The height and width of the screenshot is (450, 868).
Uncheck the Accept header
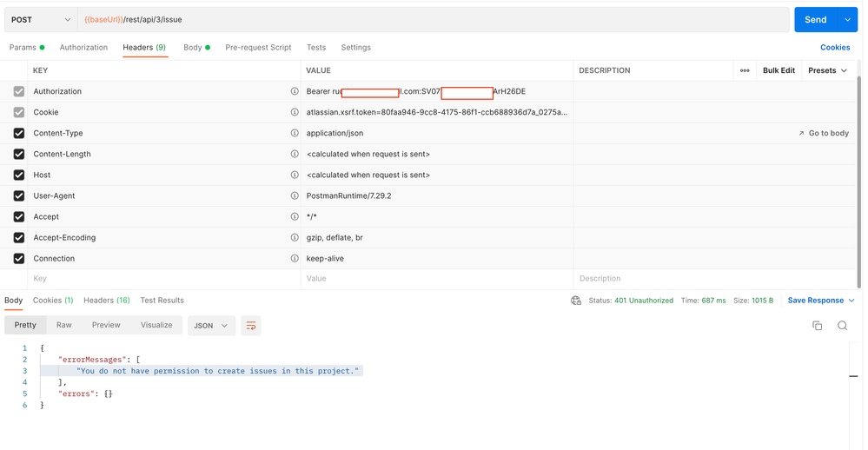point(19,217)
